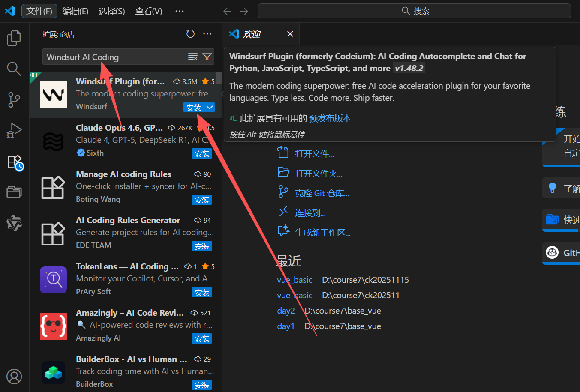580x392 pixels.
Task: Clear extension search results
Action: pyautogui.click(x=193, y=57)
